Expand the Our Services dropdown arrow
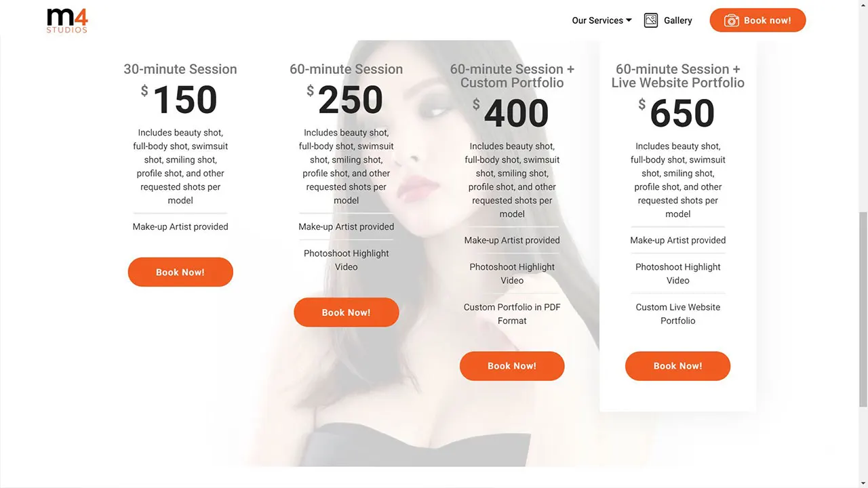The height and width of the screenshot is (488, 868). (x=629, y=20)
